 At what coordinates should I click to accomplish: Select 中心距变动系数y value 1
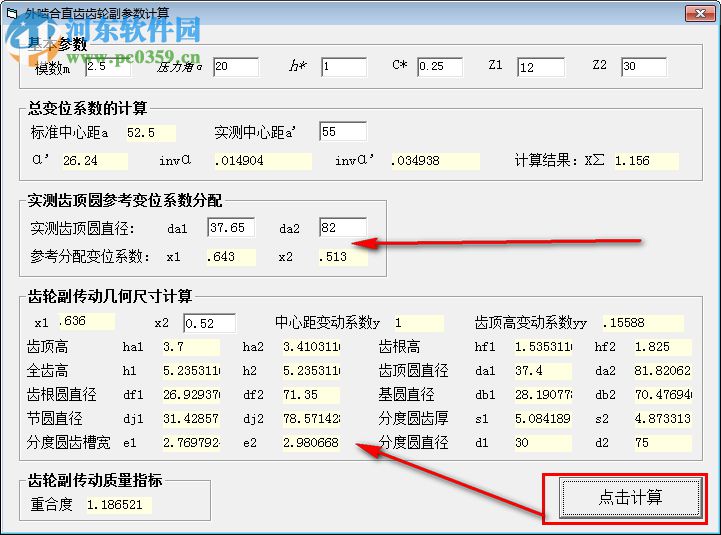pyautogui.click(x=419, y=323)
